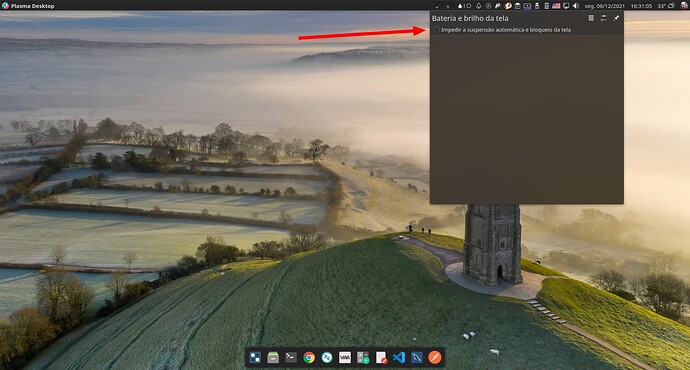Open VNA application in dock

[x=345, y=357]
